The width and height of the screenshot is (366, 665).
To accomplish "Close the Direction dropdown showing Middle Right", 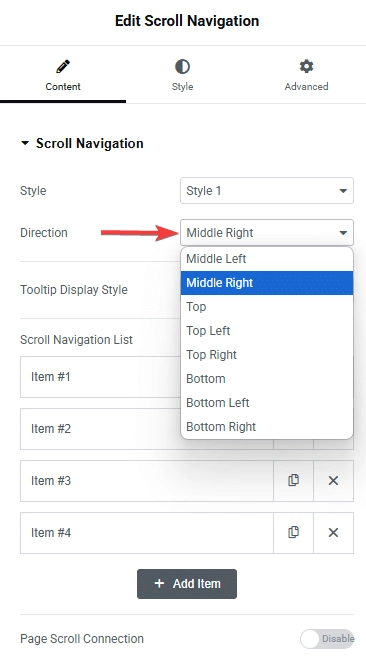I will point(267,232).
